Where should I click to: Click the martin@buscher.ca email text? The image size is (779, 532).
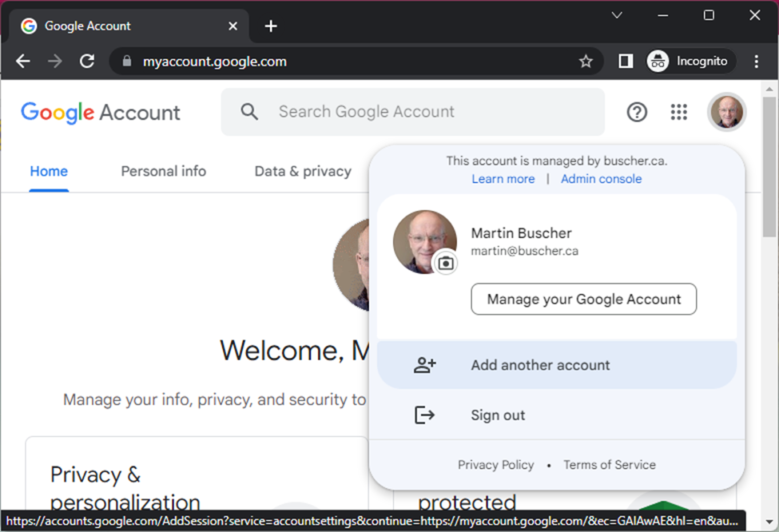pos(525,251)
